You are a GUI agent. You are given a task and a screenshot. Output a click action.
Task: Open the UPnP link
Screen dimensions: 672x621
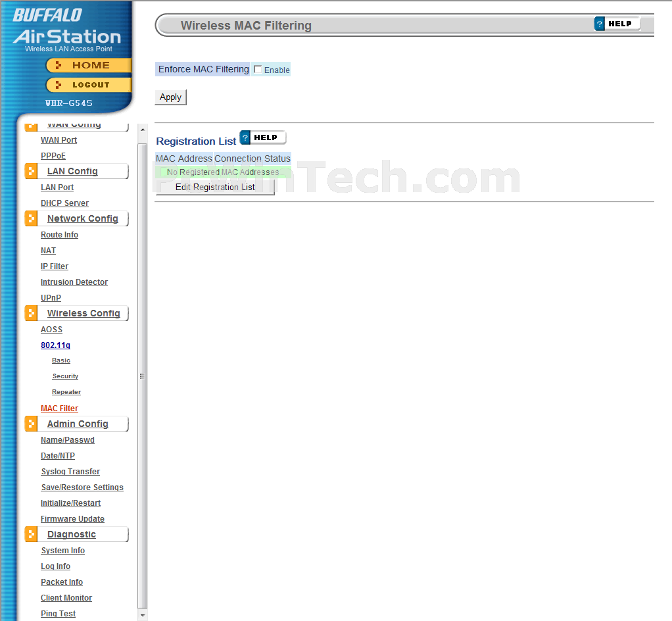(x=51, y=297)
